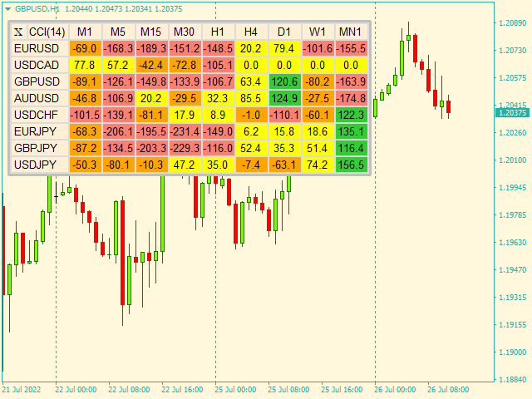
Task: Click the chart title dropdown triangle beside GBPUSD,H1
Action: (x=8, y=9)
